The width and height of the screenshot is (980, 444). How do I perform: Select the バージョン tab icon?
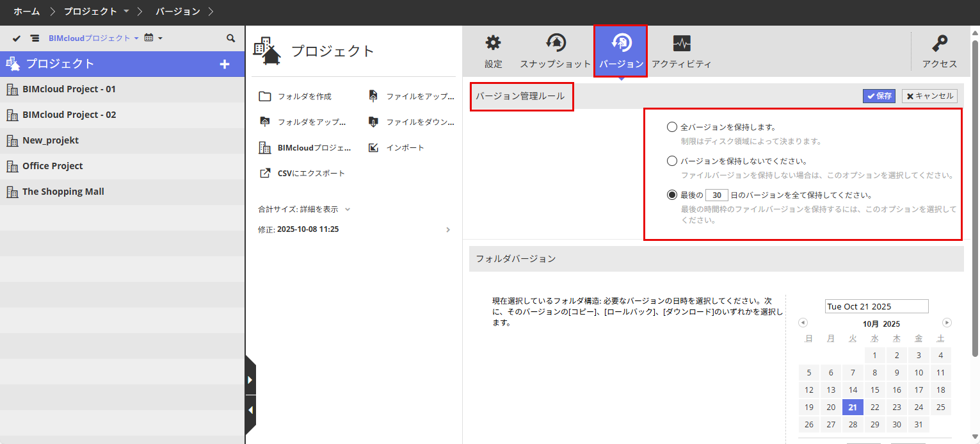pos(621,43)
